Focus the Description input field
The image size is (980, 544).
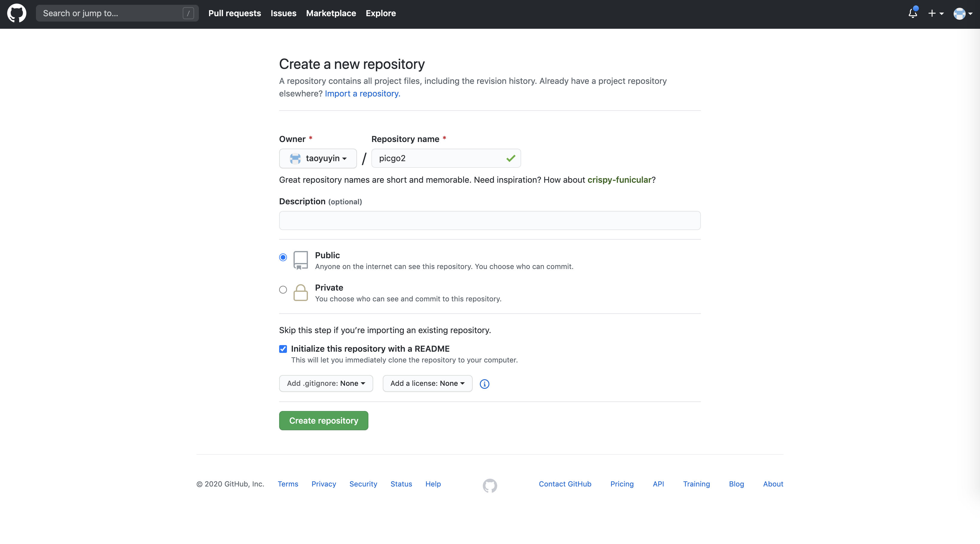490,221
